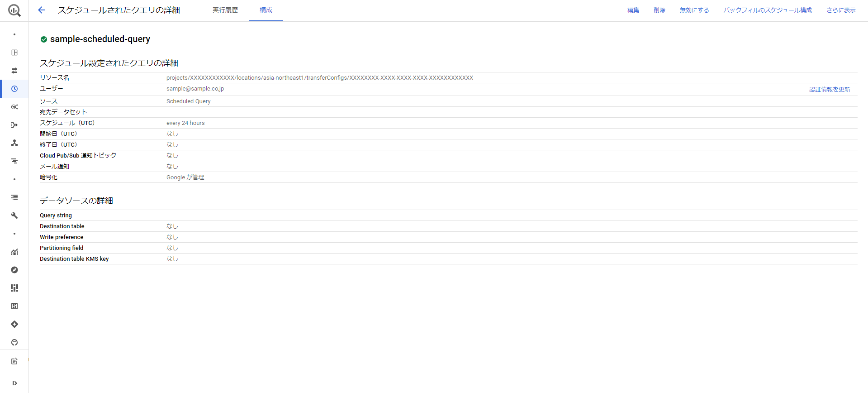Click the resource name projects path value
This screenshot has height=393, width=868.
tap(320, 78)
